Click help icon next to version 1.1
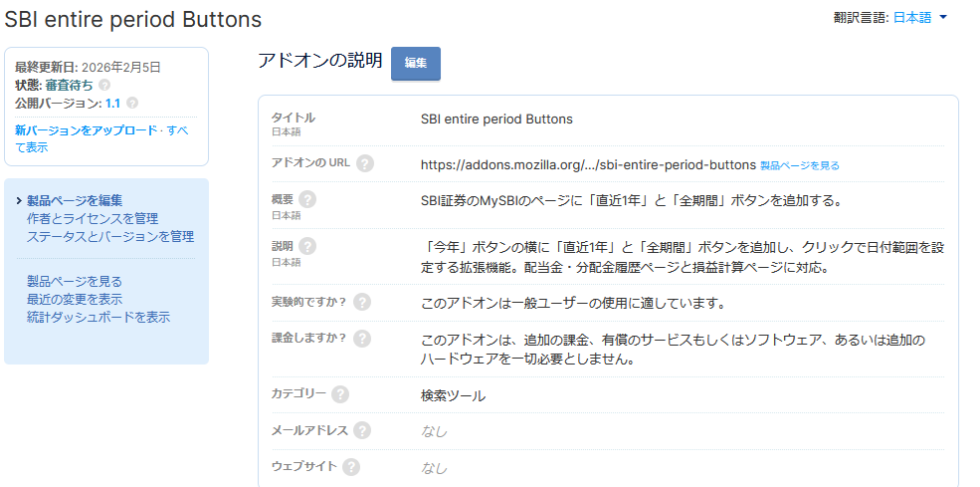This screenshot has height=487, width=980. tap(132, 103)
